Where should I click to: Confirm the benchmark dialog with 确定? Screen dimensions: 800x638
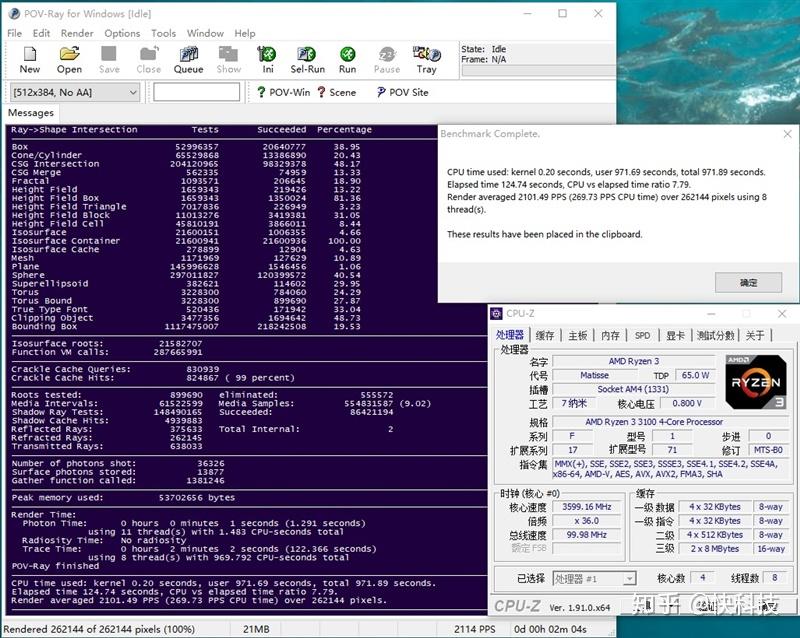(x=748, y=282)
